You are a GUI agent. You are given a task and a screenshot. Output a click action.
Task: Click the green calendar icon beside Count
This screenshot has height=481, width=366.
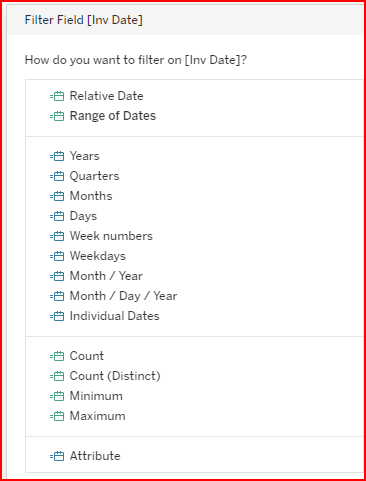[x=57, y=356]
